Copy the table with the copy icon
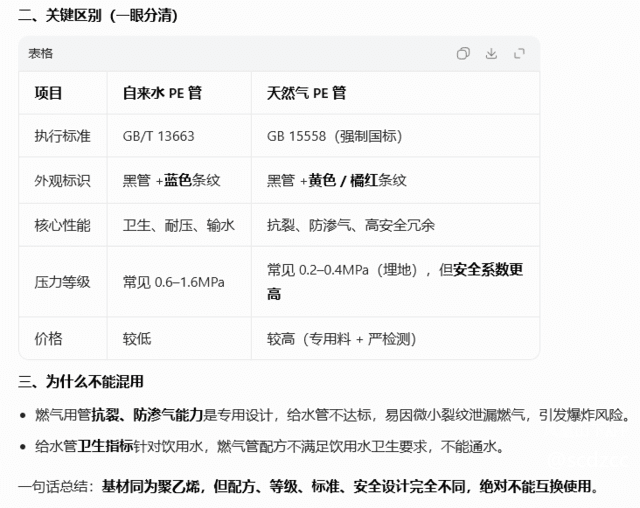 [x=463, y=54]
